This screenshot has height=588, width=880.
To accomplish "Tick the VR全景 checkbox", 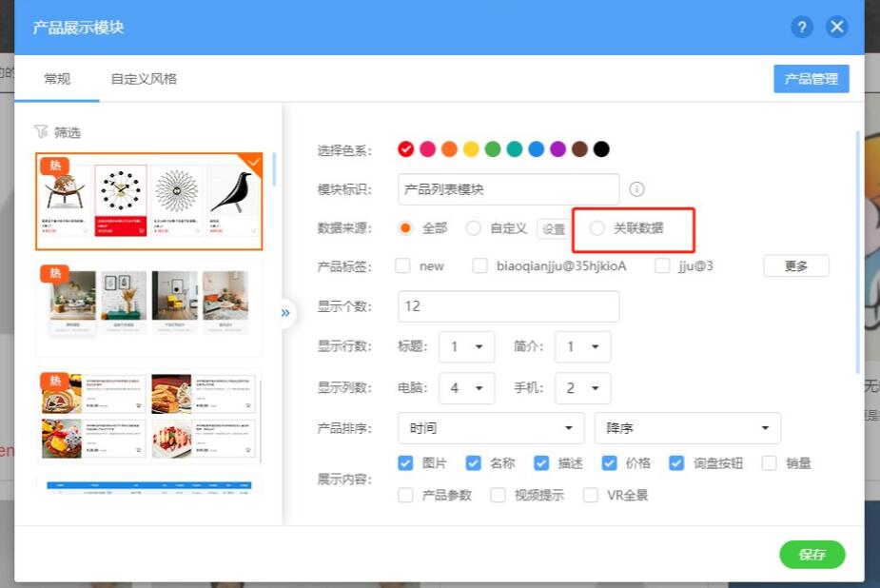I will coord(591,495).
